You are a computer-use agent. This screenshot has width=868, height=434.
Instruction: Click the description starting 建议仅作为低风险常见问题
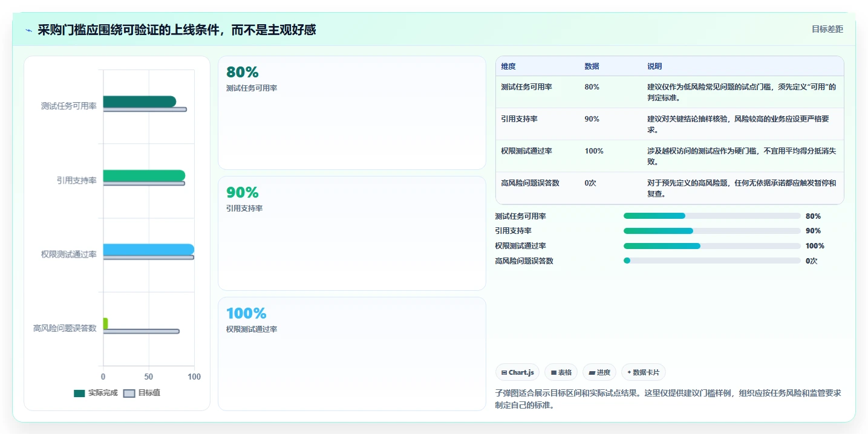pos(742,92)
